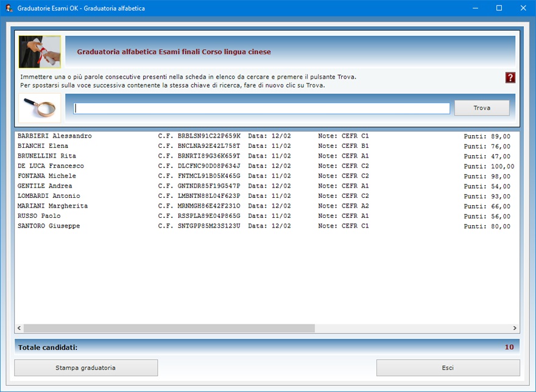Click Note: CEFR A1 in Russo row
Viewport: 536px width, 392px height.
(x=344, y=216)
